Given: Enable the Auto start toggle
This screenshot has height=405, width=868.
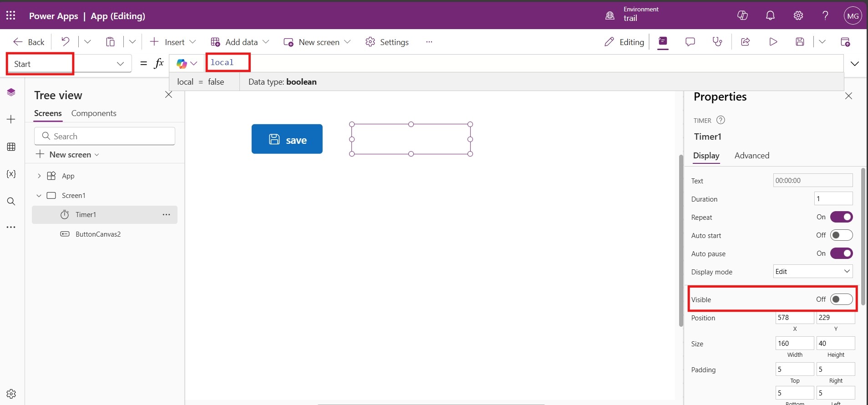Looking at the screenshot, I should [x=841, y=235].
